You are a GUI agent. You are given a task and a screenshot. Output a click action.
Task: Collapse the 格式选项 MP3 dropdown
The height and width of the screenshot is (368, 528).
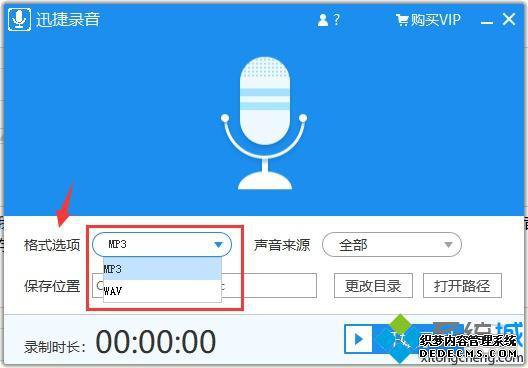[x=162, y=244]
